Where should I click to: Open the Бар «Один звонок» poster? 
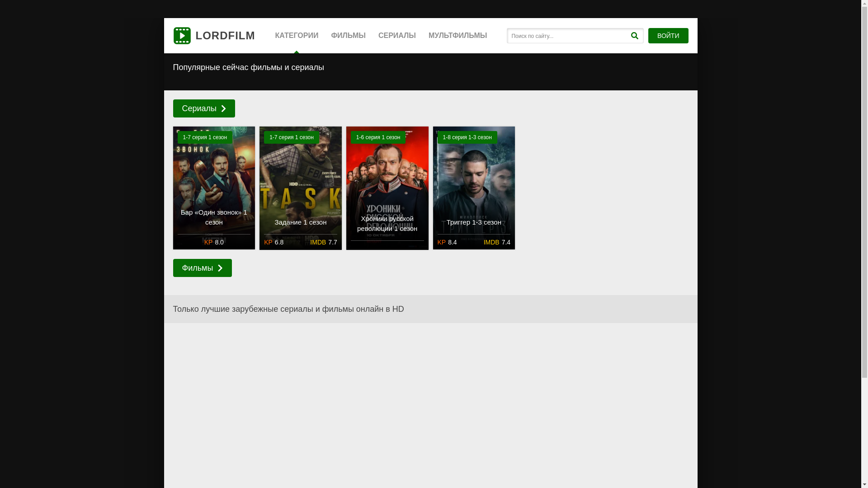tap(214, 181)
